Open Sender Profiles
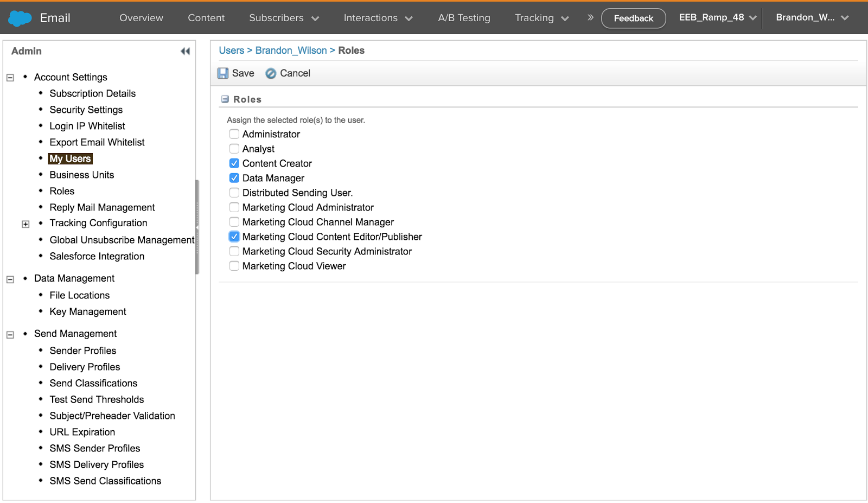 pos(83,351)
